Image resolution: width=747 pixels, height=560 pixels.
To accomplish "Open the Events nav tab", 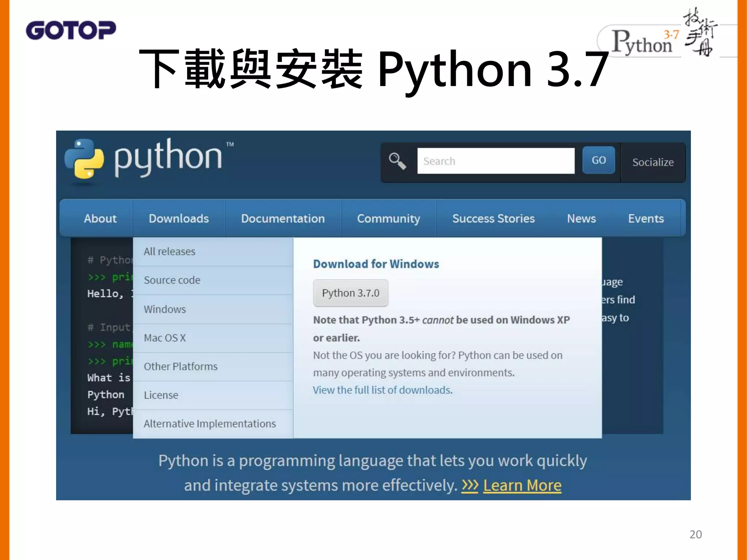I will click(x=646, y=218).
